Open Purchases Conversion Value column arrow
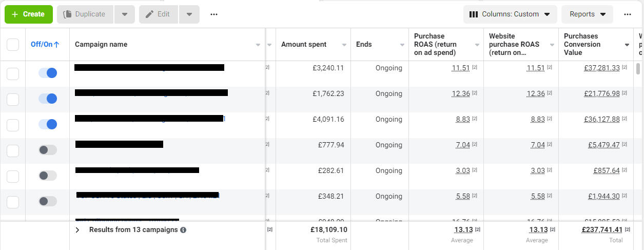The height and width of the screenshot is (250, 644). tap(627, 45)
